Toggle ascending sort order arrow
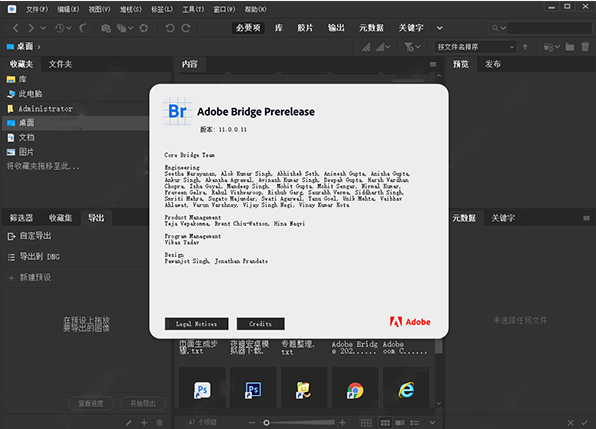The width and height of the screenshot is (596, 429). coord(525,47)
